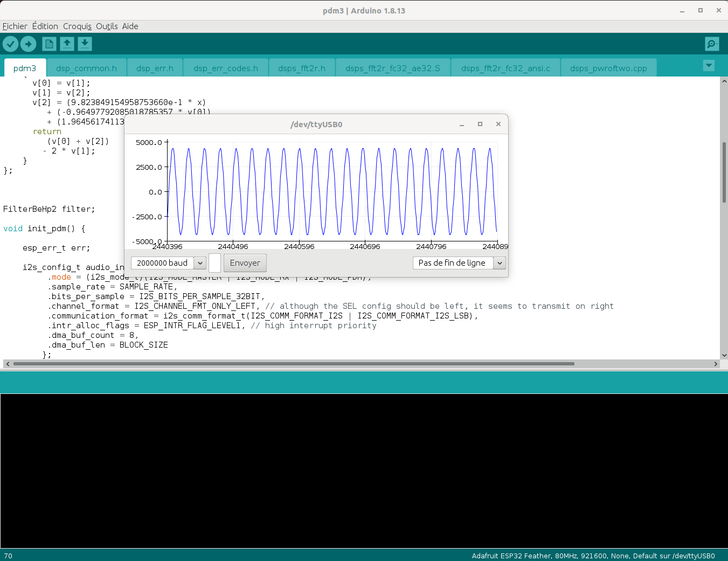Click the scroll-up arrow of editor

(724, 81)
